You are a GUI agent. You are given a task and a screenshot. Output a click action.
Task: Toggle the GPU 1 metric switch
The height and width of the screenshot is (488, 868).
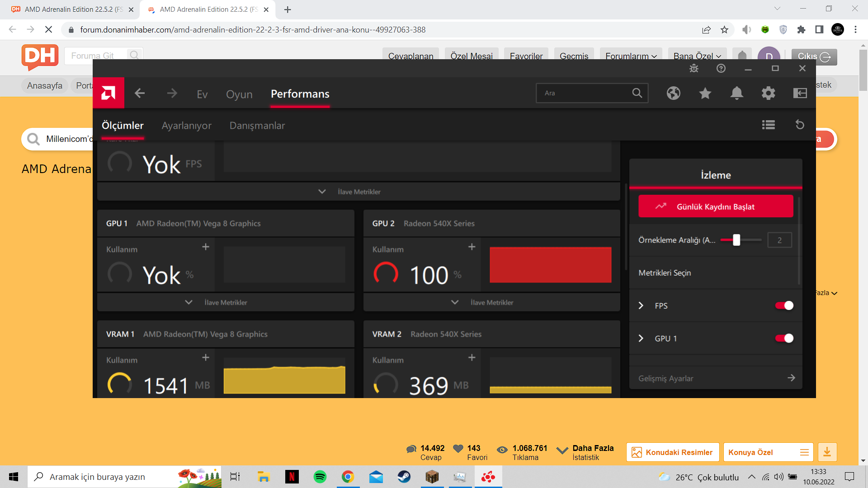tap(784, 338)
